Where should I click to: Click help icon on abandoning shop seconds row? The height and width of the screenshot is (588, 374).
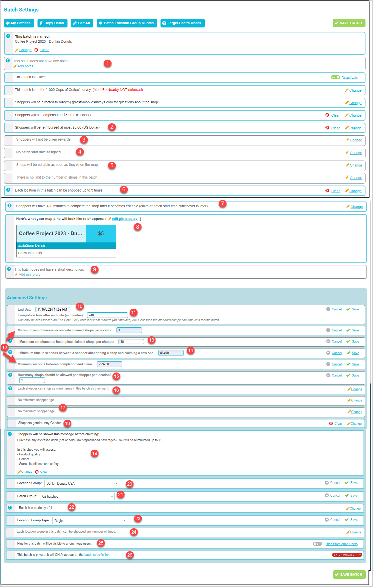(10, 352)
